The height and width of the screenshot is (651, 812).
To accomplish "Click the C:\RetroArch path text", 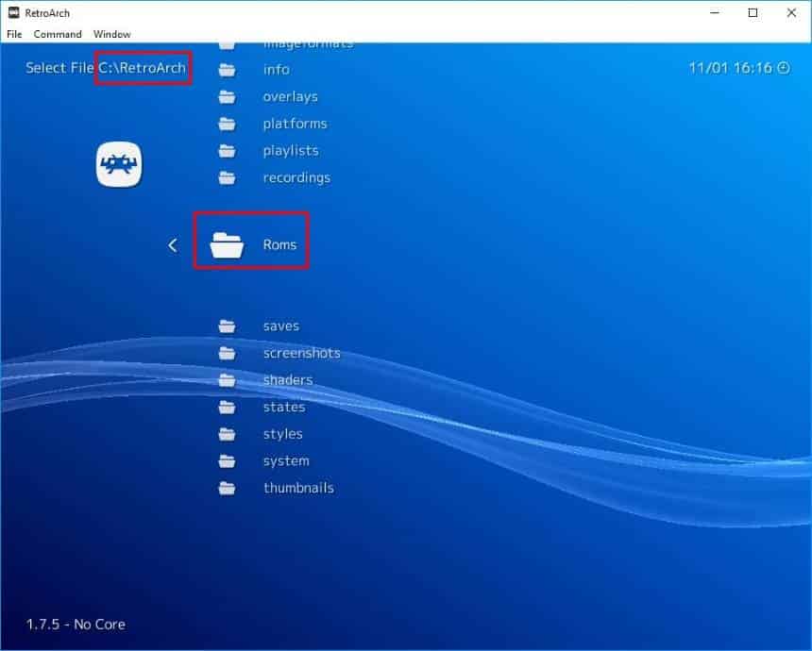I will (143, 68).
